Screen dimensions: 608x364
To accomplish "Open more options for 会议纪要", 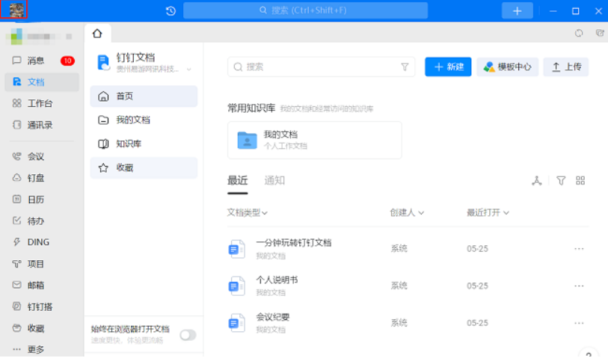I will (x=579, y=323).
